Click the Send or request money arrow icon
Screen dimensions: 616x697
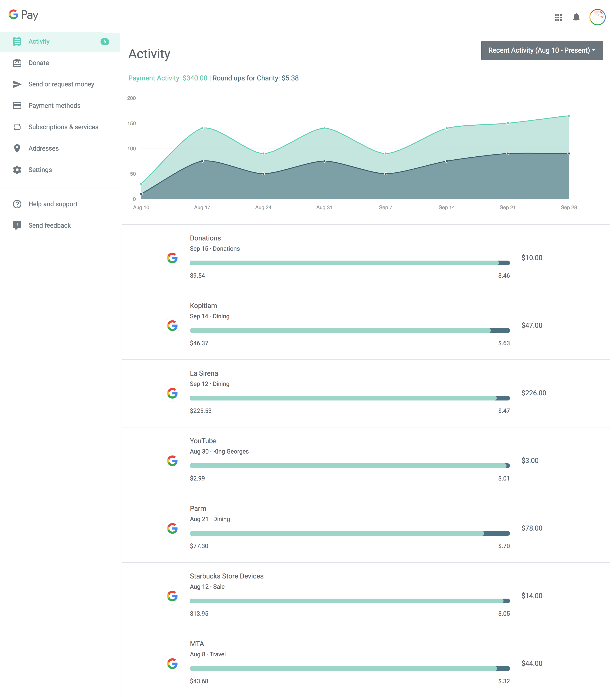tap(17, 84)
